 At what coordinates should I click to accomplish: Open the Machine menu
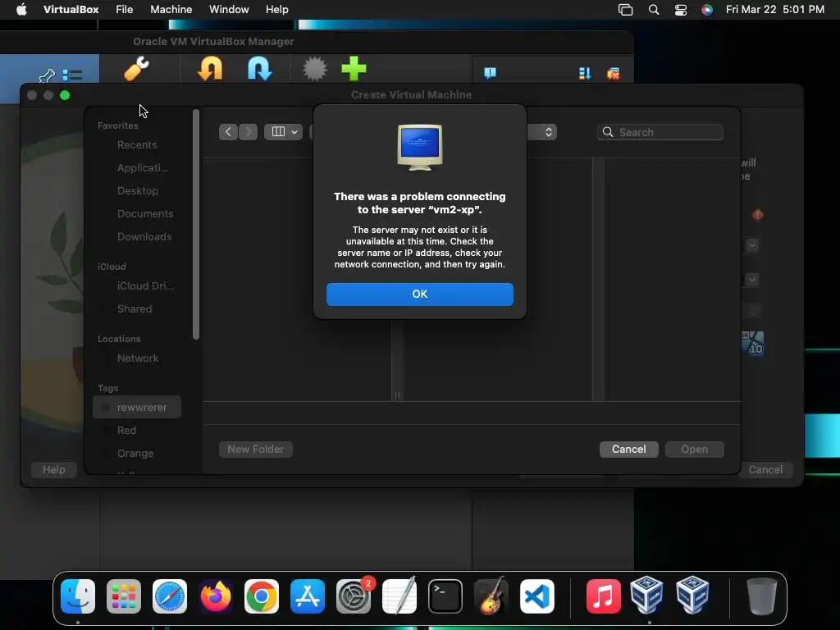pyautogui.click(x=171, y=9)
